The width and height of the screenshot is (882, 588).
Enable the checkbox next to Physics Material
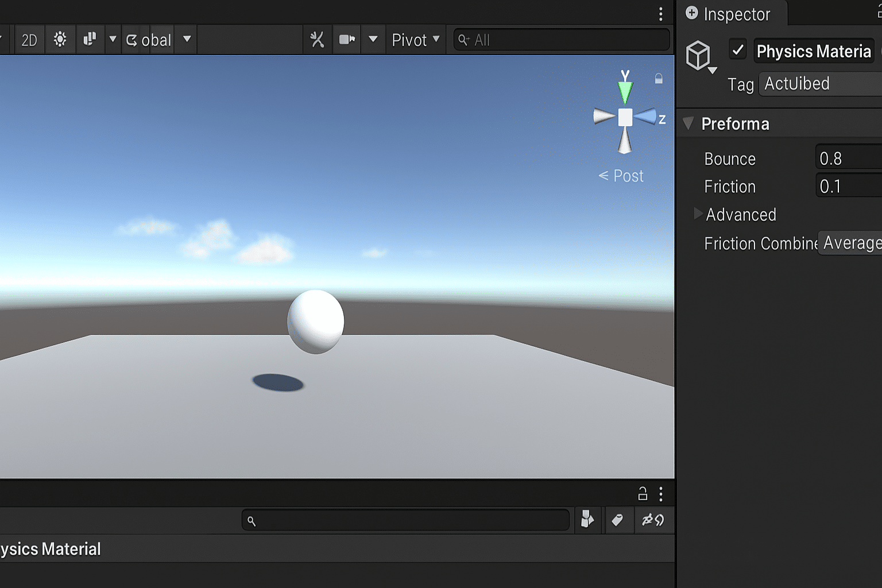pos(738,50)
